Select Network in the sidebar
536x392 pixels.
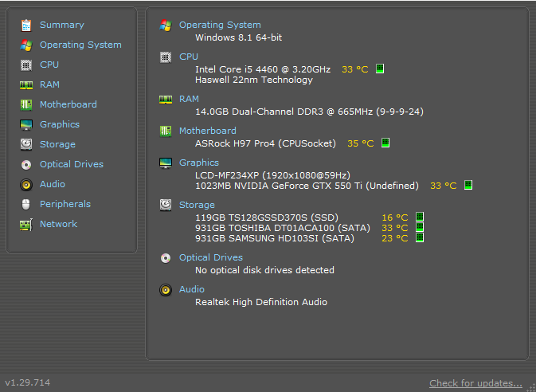point(58,224)
